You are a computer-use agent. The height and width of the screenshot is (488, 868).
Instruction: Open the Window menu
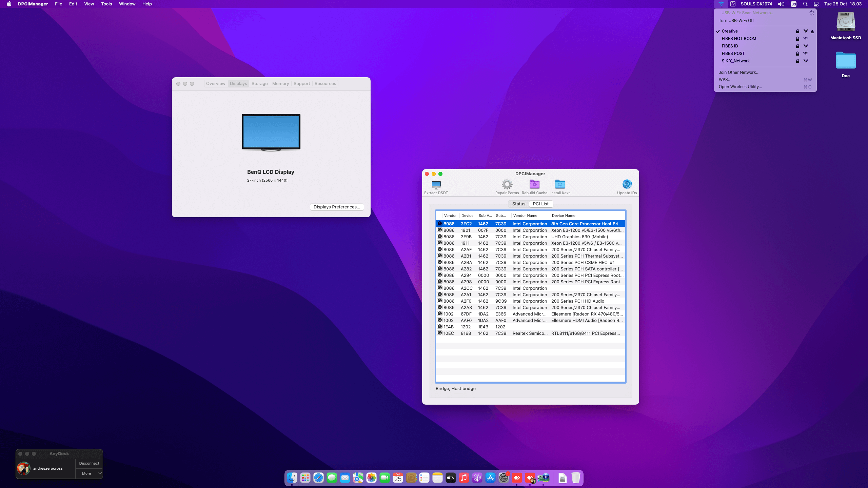(127, 4)
